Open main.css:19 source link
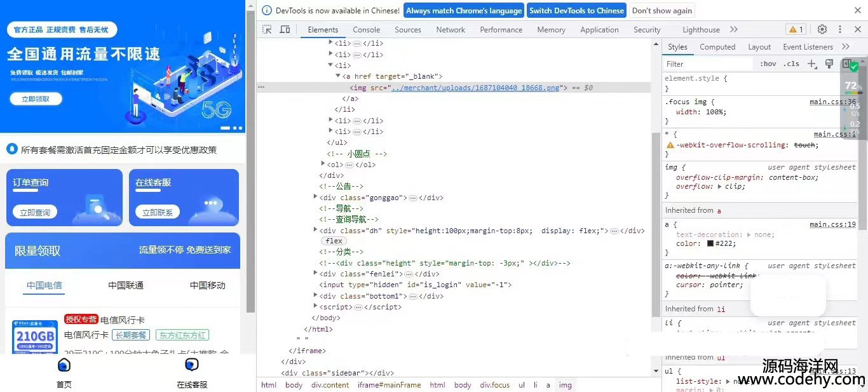Image resolution: width=868 pixels, height=392 pixels. click(x=832, y=224)
